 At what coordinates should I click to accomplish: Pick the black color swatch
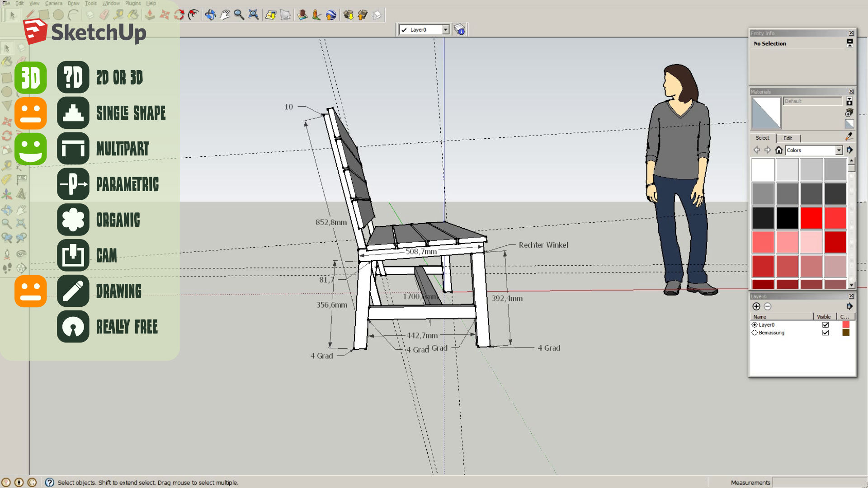coord(787,218)
